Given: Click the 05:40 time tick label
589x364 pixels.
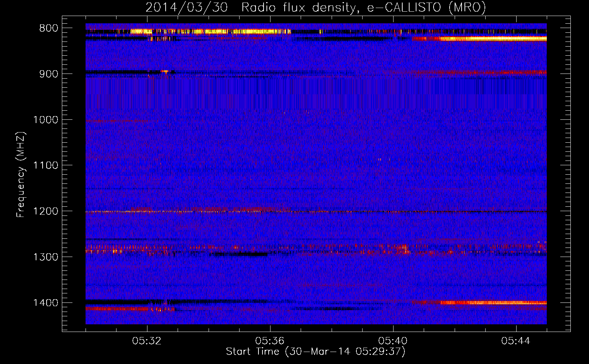Looking at the screenshot, I should 393,341.
